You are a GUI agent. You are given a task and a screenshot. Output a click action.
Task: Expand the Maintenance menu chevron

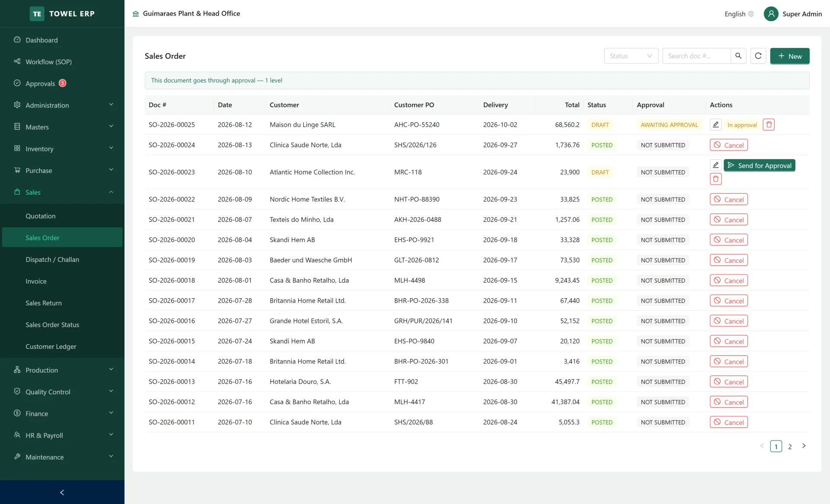(x=111, y=456)
